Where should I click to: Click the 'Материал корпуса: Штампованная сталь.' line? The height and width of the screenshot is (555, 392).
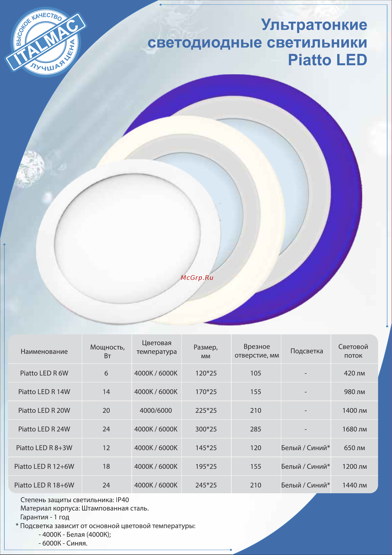[85, 508]
